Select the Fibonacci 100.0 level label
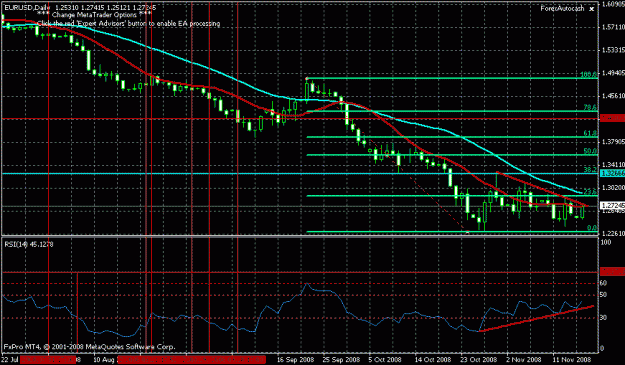 point(589,75)
